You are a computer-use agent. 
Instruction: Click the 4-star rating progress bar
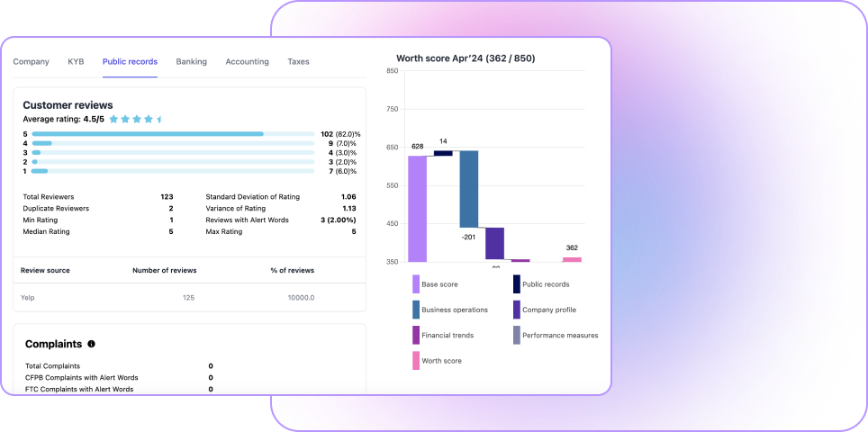(173, 143)
